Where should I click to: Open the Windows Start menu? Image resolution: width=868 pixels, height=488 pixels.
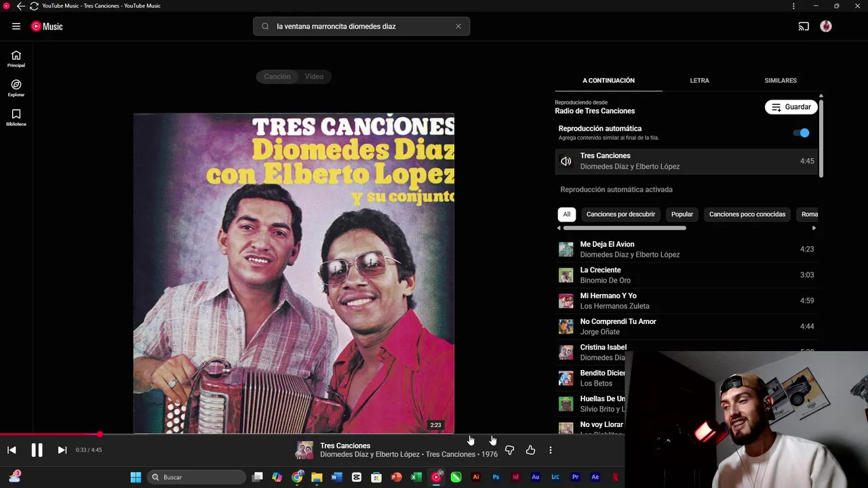point(136,477)
